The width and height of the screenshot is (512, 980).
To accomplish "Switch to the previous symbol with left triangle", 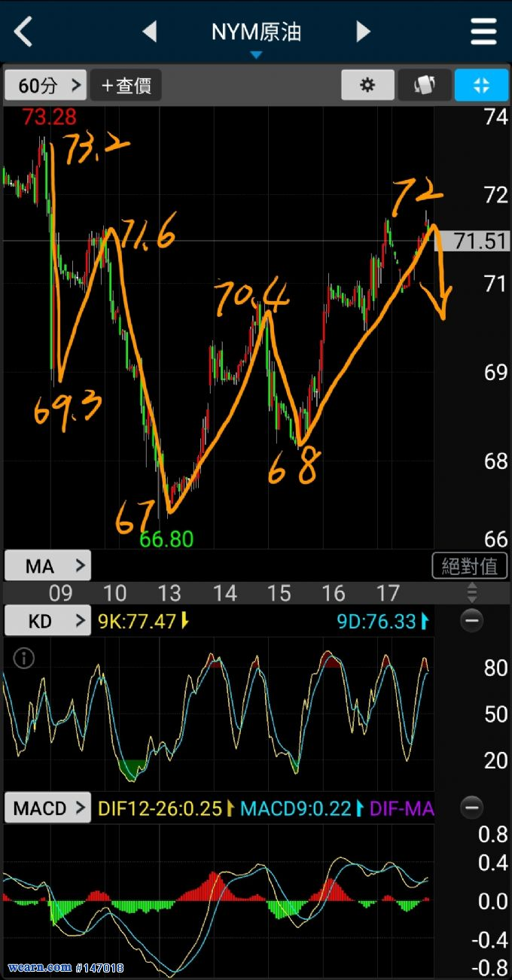I will 149,32.
